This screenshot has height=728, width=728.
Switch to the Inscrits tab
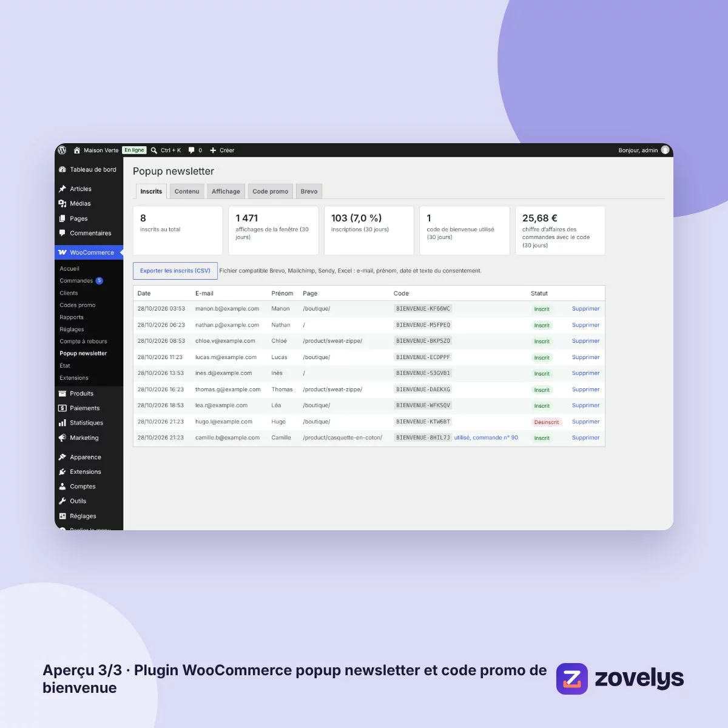tap(151, 191)
